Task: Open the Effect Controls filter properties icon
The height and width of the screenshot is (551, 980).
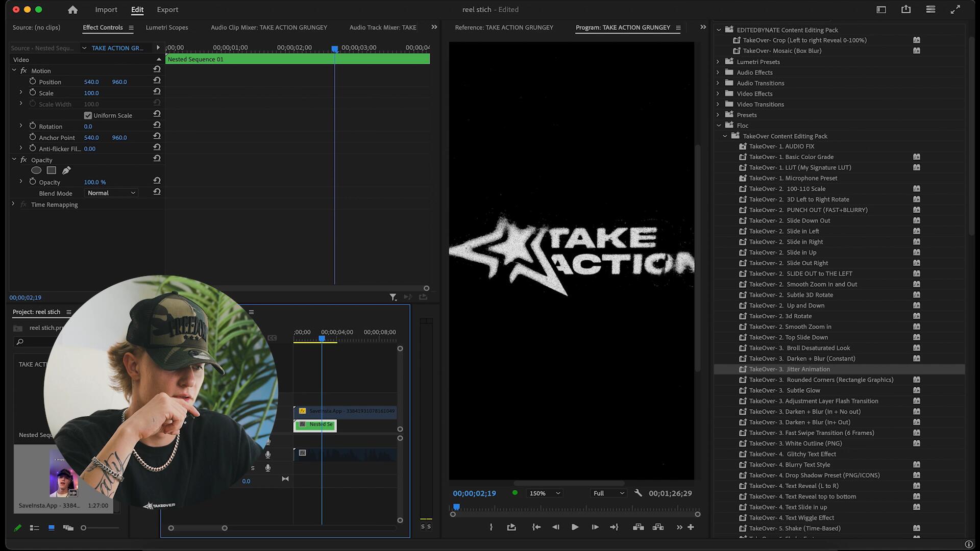Action: (x=393, y=297)
